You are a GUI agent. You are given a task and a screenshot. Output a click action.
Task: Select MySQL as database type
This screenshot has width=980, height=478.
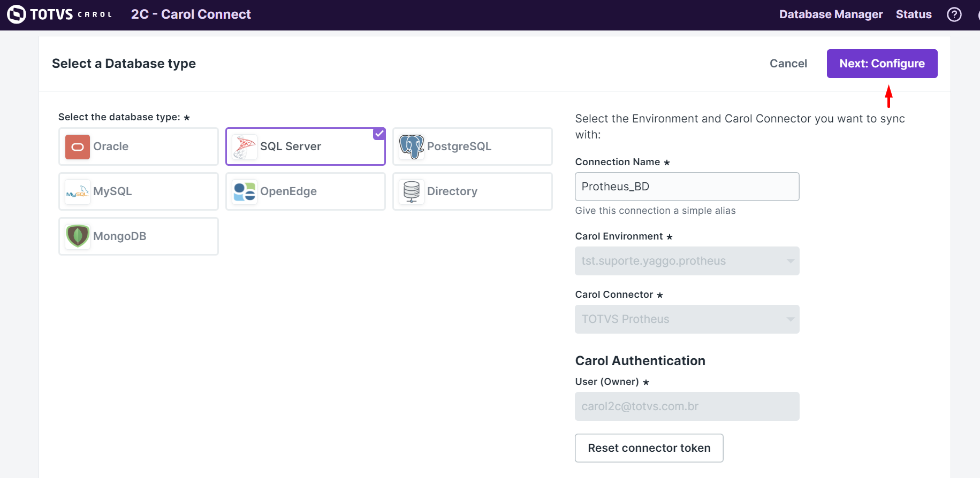pos(139,191)
